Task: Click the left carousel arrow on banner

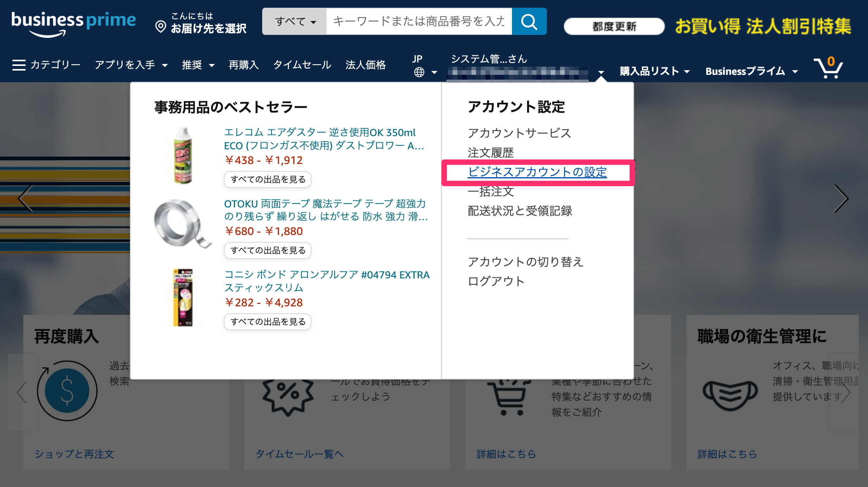Action: 26,199
